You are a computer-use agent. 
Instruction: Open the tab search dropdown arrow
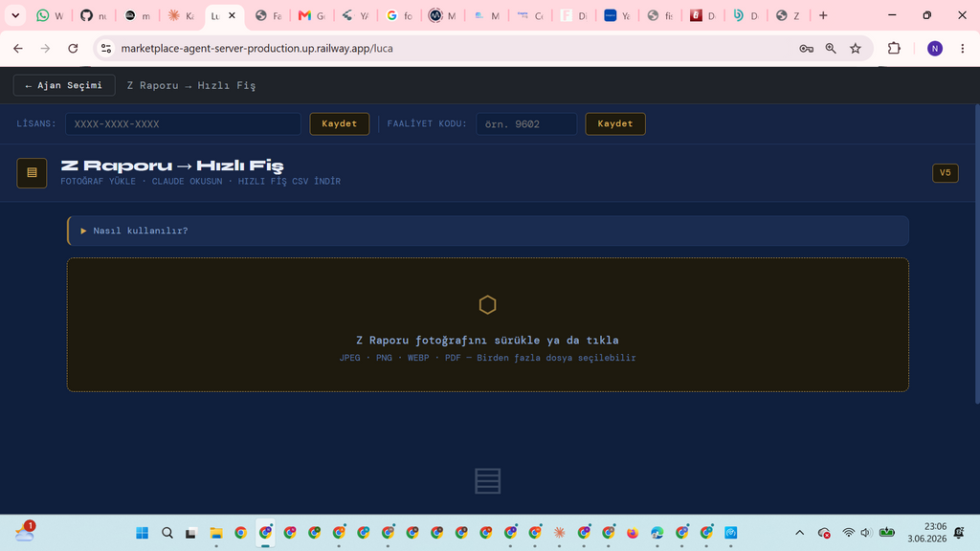15,15
